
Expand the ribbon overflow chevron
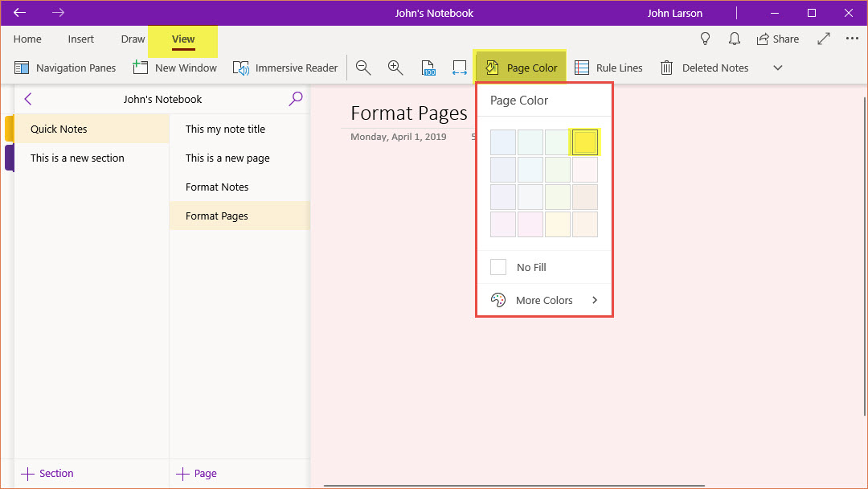click(777, 68)
